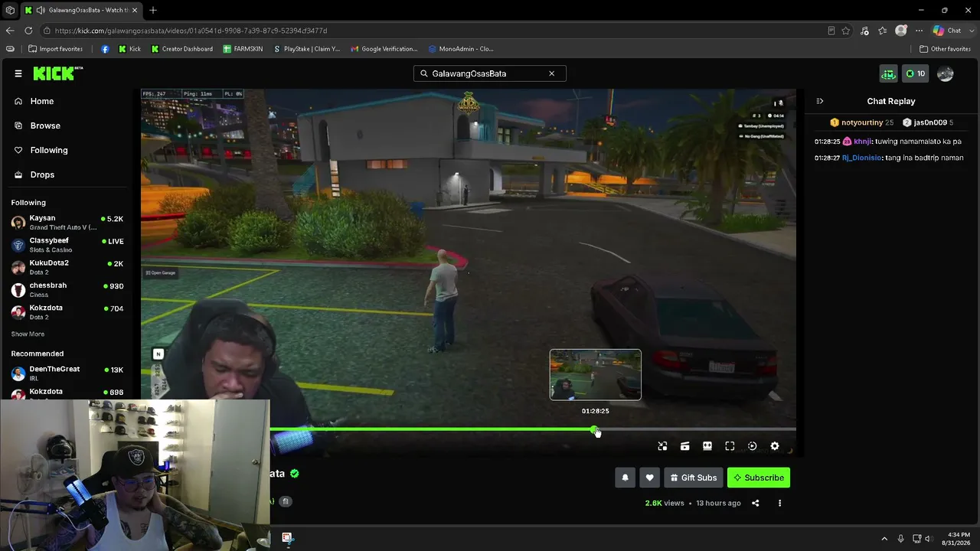Go to the Kick logo homepage
The width and height of the screenshot is (980, 551).
57,73
